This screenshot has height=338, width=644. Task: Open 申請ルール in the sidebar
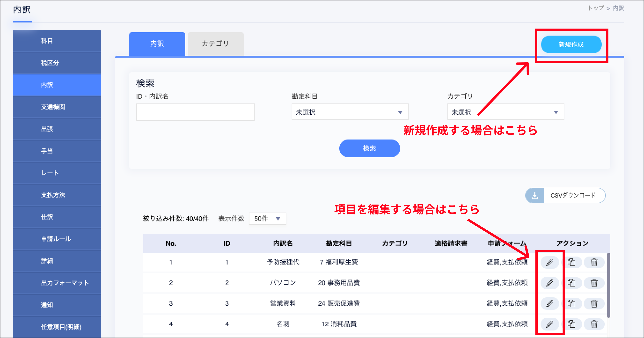[57, 239]
